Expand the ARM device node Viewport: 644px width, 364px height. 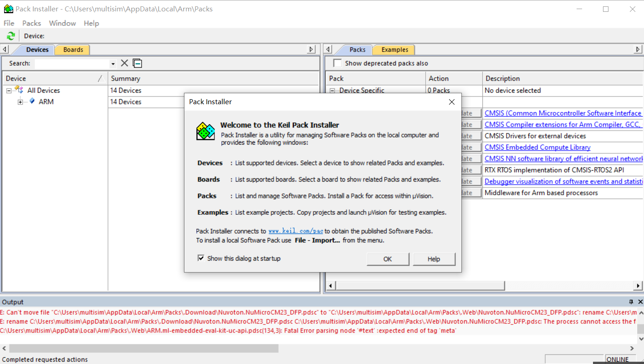pos(20,102)
